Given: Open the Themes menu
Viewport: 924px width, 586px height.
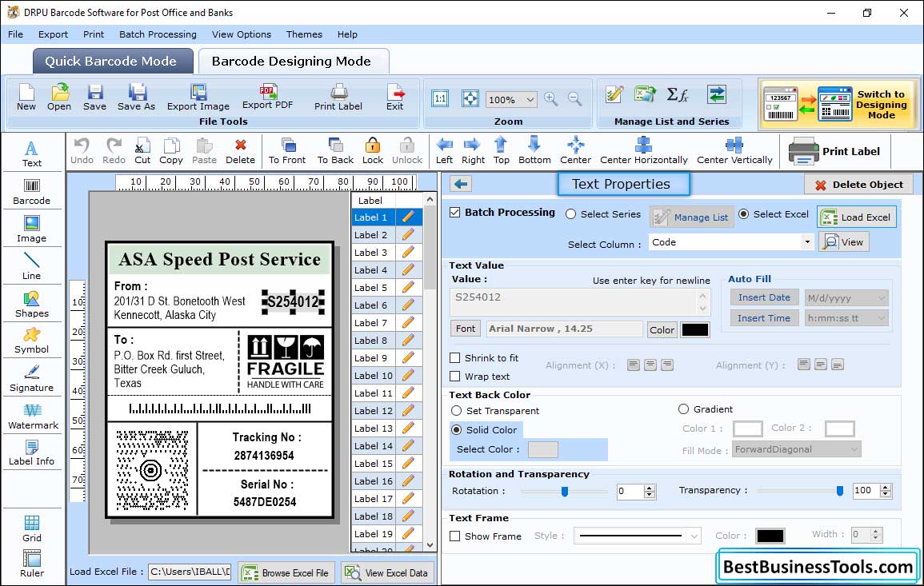Looking at the screenshot, I should coord(304,34).
